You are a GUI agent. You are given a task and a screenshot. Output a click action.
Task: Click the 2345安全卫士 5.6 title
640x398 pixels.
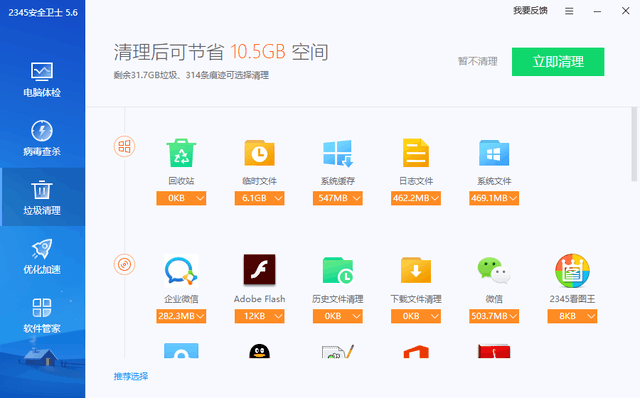[43, 13]
